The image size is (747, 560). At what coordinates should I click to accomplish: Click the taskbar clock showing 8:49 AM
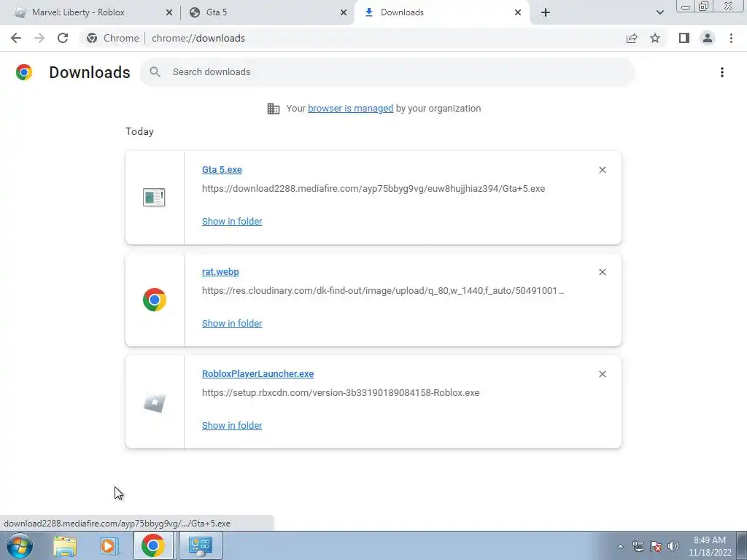[710, 546]
